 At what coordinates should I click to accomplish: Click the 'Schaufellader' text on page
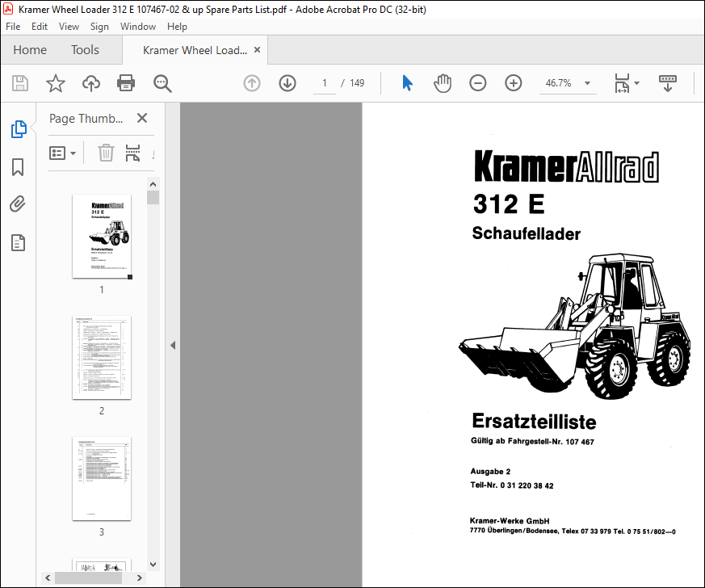(526, 233)
